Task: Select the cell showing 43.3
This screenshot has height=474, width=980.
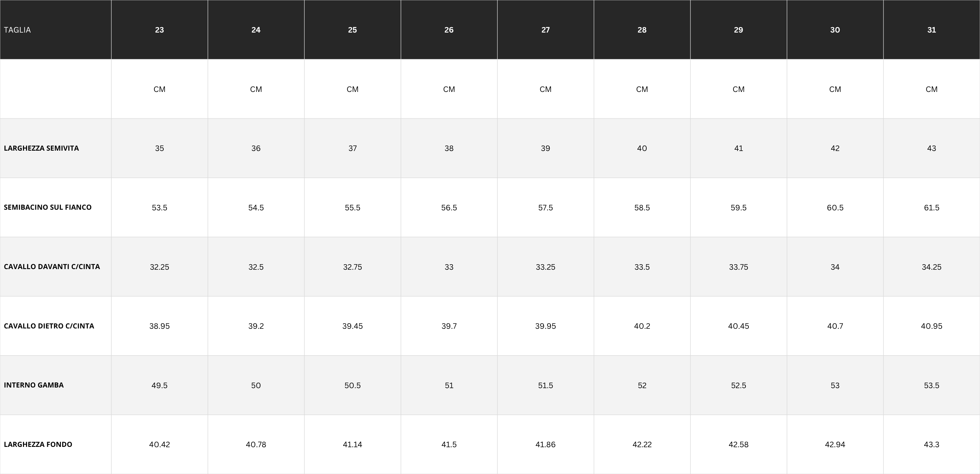Action: (x=932, y=444)
